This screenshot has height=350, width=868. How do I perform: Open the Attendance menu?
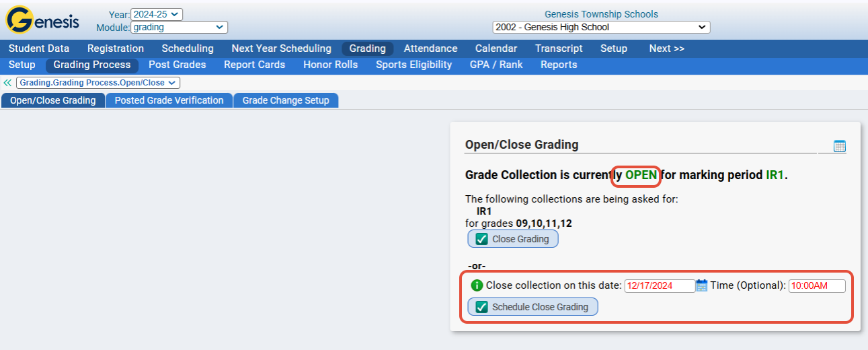click(x=430, y=48)
